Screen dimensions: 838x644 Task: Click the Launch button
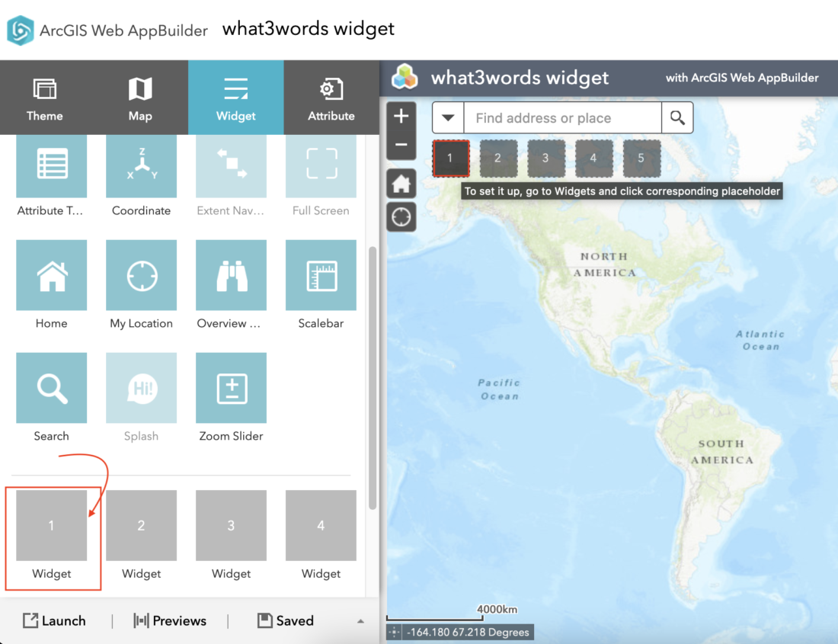click(54, 620)
